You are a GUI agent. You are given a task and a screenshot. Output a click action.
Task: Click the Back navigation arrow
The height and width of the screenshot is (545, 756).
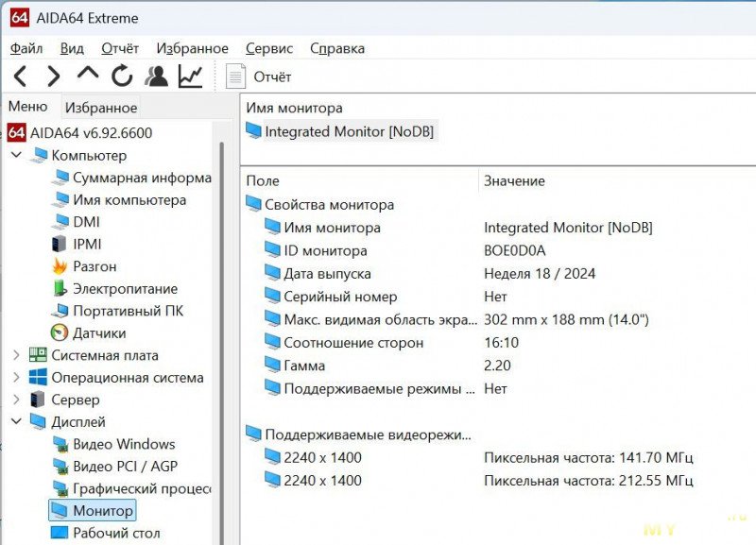coord(20,77)
